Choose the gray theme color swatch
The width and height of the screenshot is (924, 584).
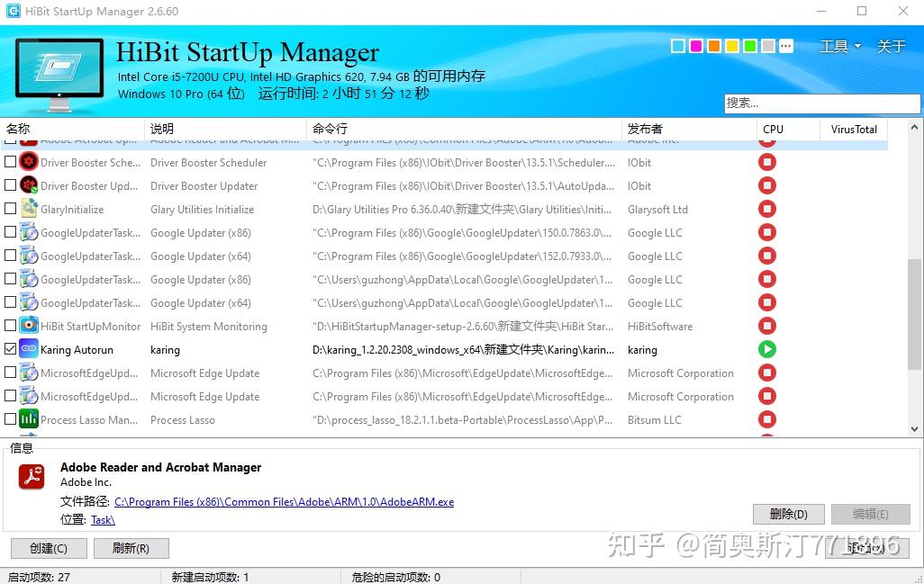pyautogui.click(x=768, y=46)
